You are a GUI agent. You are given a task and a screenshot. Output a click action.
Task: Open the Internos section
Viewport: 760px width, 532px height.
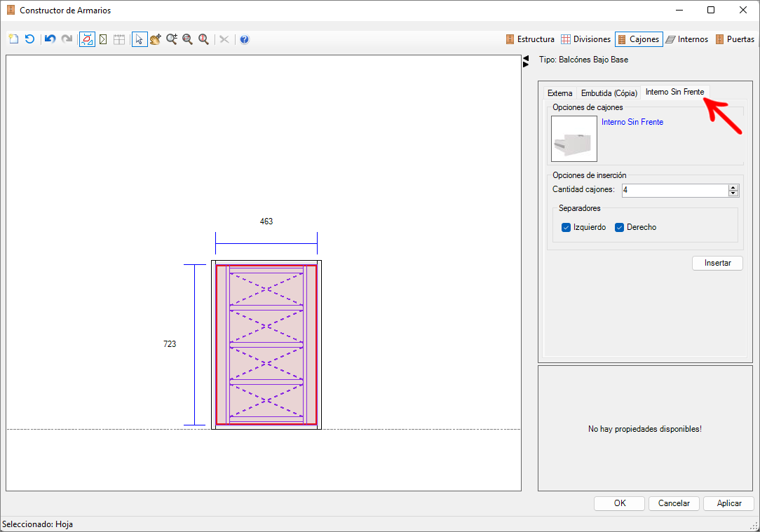[x=687, y=39]
